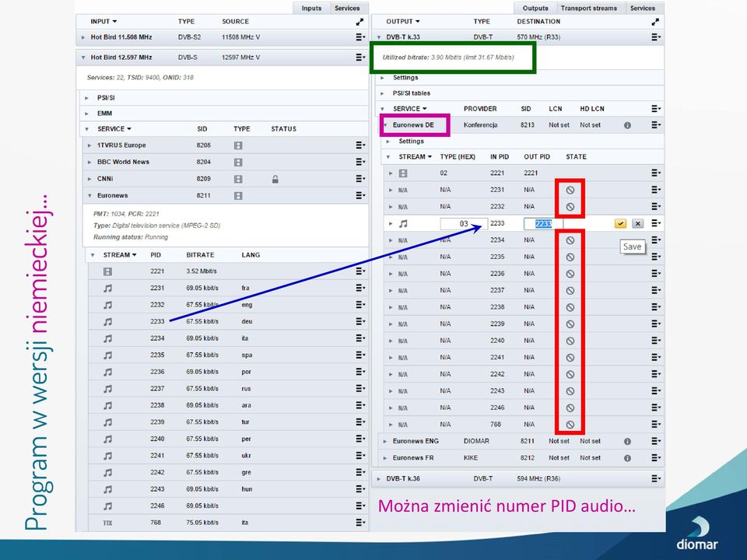Cancel PID edit with X button

(x=637, y=223)
